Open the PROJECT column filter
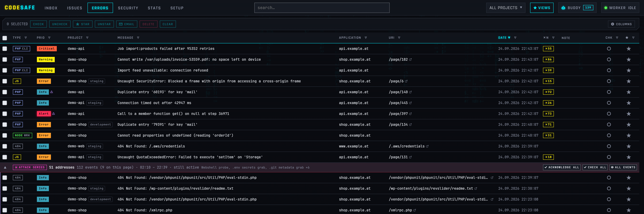Viewport: 644px width, 214px height. pos(87,38)
